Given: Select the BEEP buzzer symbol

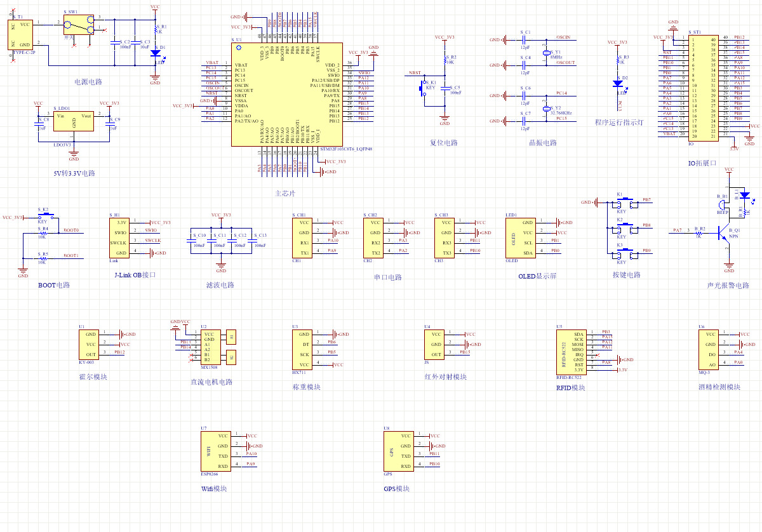Looking at the screenshot, I should 722,204.
